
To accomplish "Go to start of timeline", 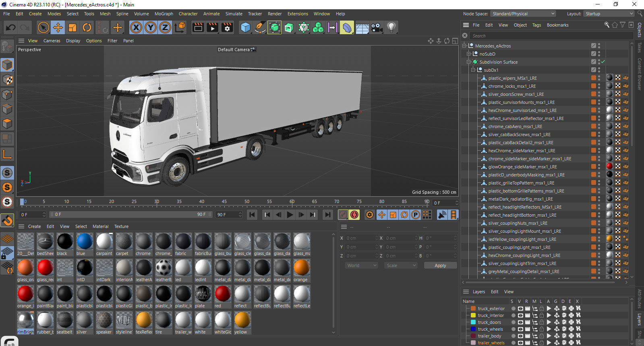I will (252, 215).
